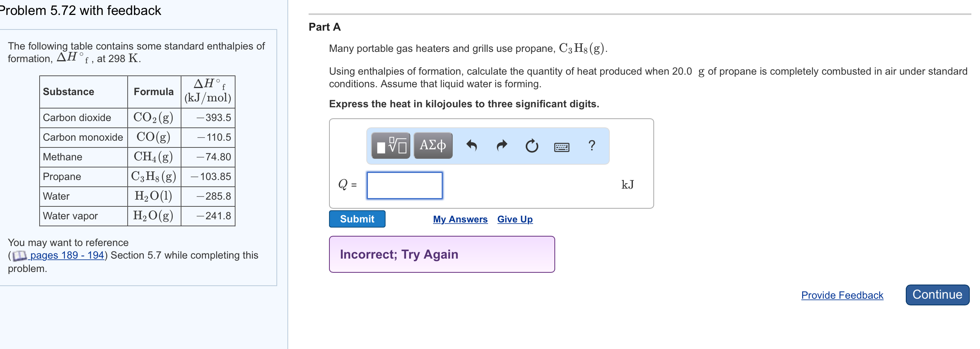Click the undo arrow in answer toolbar
This screenshot has width=980, height=349.
point(472,145)
